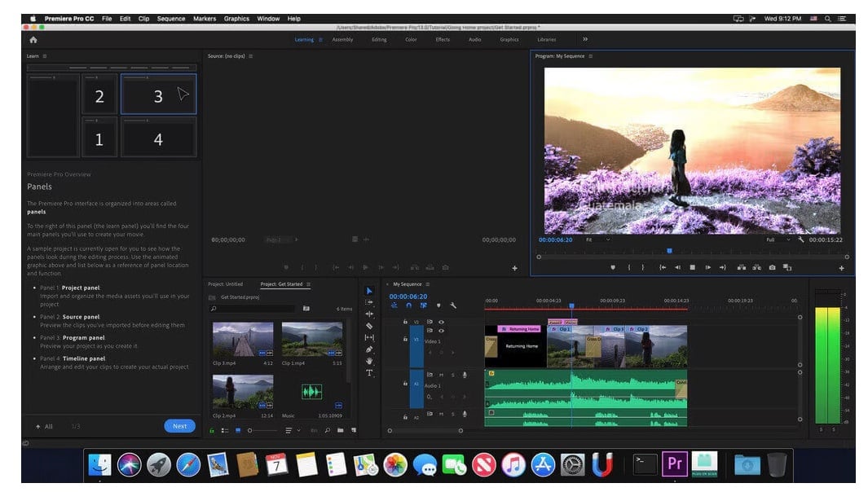Switch to the Editing workspace tab

[379, 39]
